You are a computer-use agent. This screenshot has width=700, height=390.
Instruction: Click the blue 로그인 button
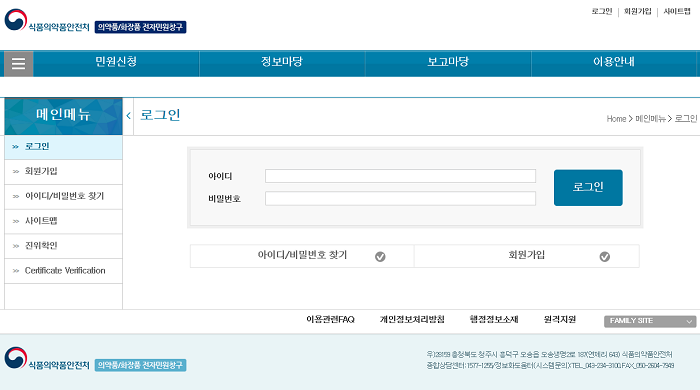tap(588, 187)
